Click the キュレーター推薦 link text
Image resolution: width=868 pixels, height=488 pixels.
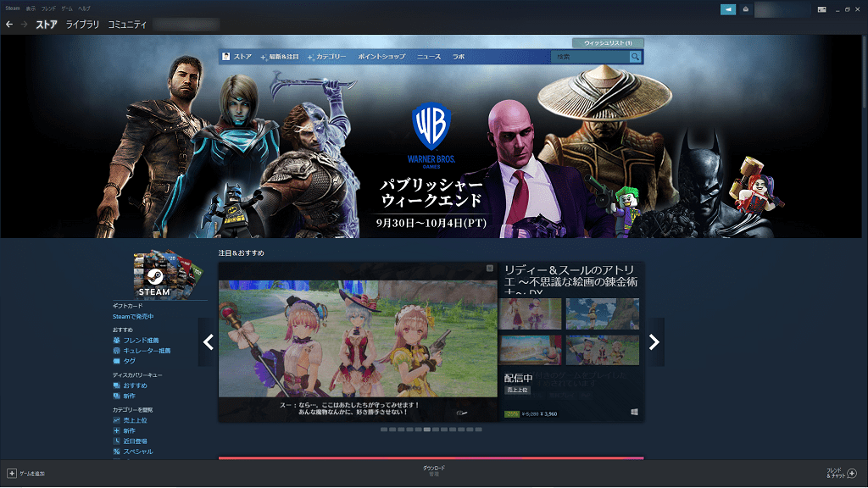point(147,351)
